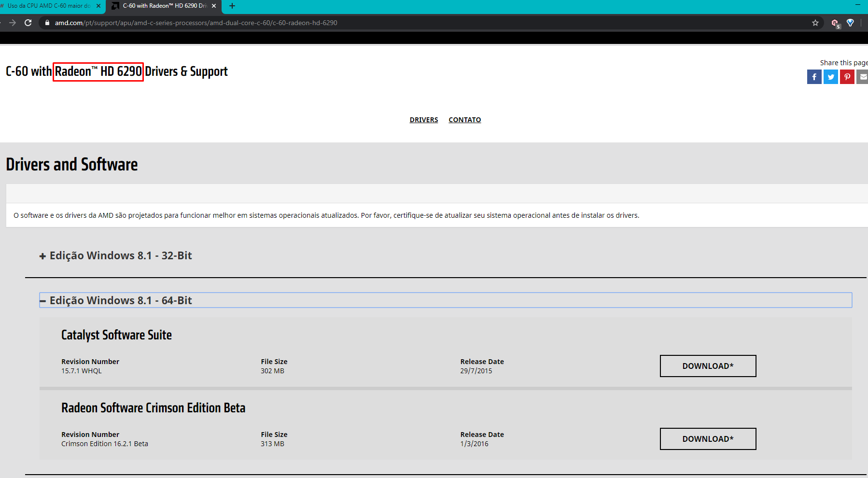View site security padlock info

[47, 23]
